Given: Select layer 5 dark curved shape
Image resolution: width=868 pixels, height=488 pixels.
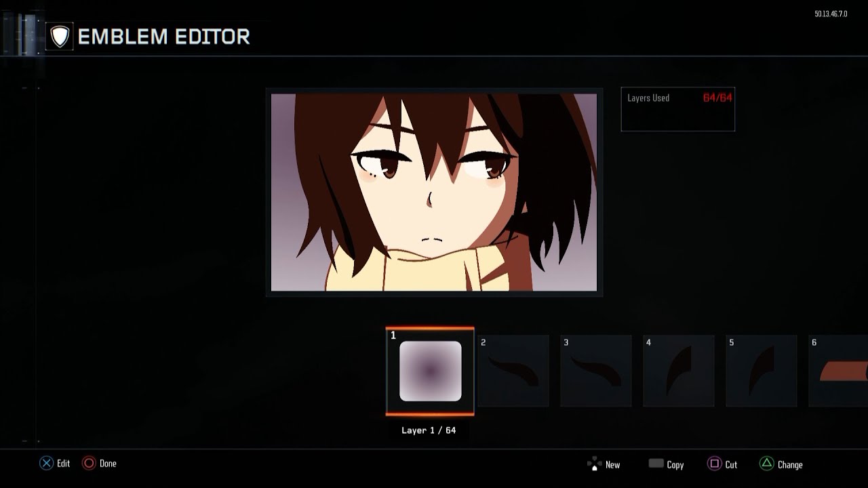Looking at the screenshot, I should (x=762, y=371).
